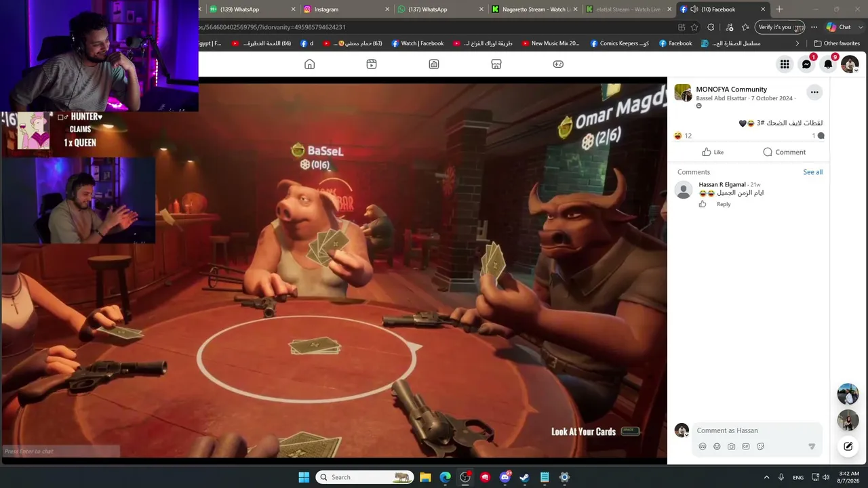The height and width of the screenshot is (488, 868).
Task: Open See all comments link
Action: pos(812,172)
